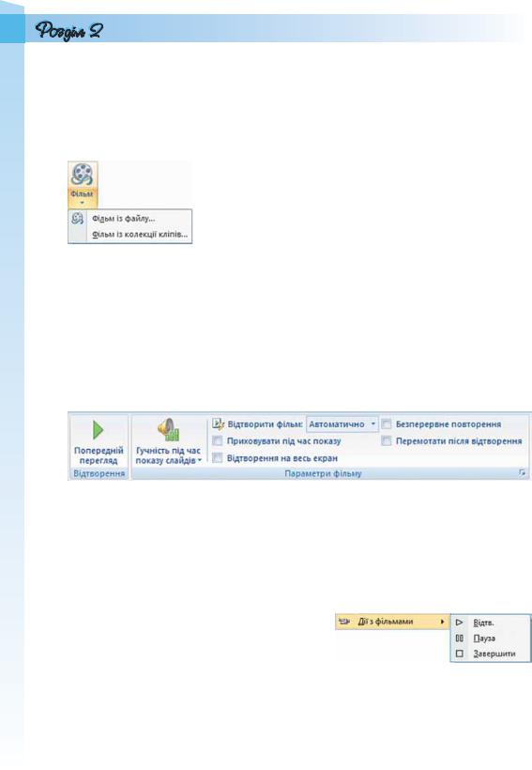This screenshot has height=770, width=532.
Task: Select Пауза in the submenu
Action: 491,639
